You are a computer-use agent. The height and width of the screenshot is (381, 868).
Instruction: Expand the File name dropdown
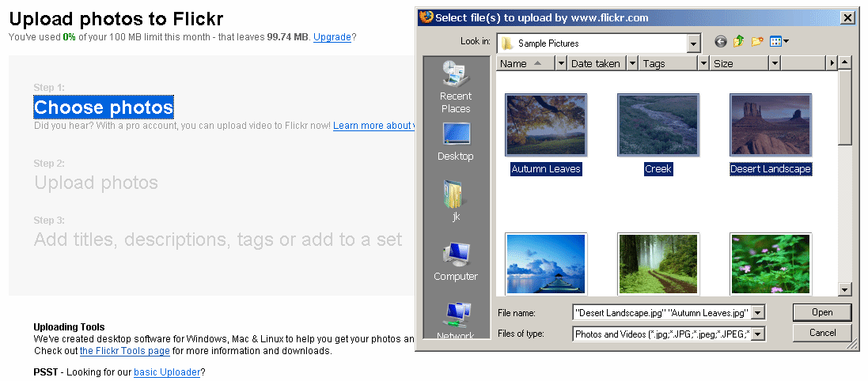click(758, 313)
